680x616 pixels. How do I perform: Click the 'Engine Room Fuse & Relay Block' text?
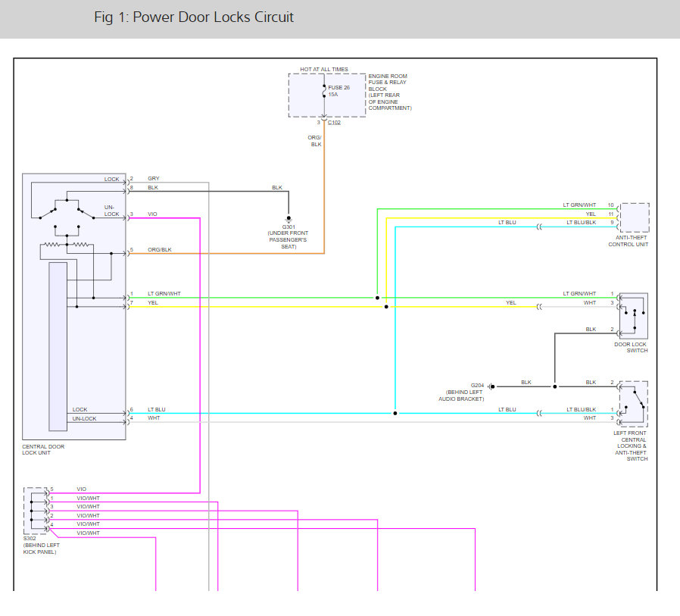[389, 92]
